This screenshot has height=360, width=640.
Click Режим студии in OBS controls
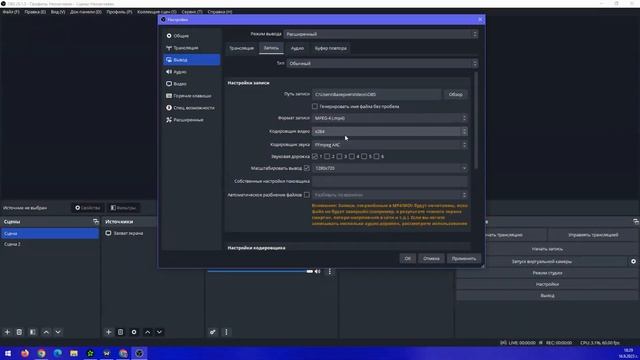tap(547, 273)
